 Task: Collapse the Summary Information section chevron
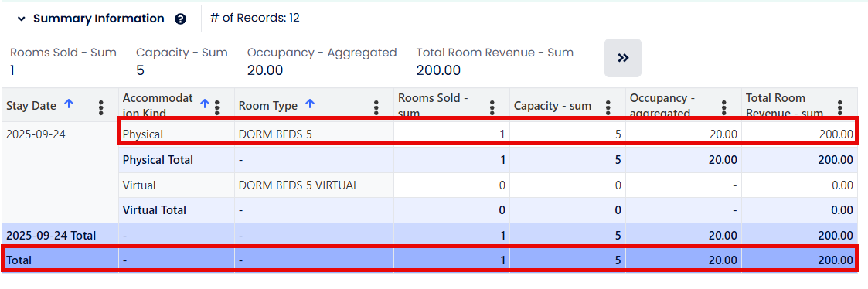22,19
